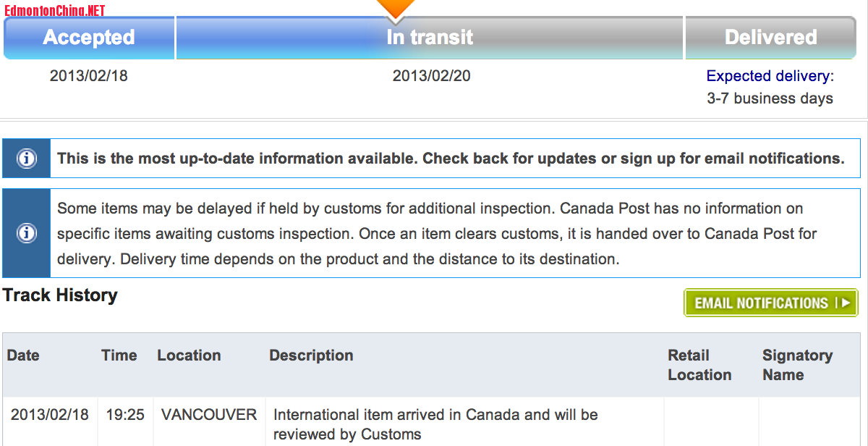
Task: Click the EdmontonChina.NET logo
Action: tap(55, 10)
